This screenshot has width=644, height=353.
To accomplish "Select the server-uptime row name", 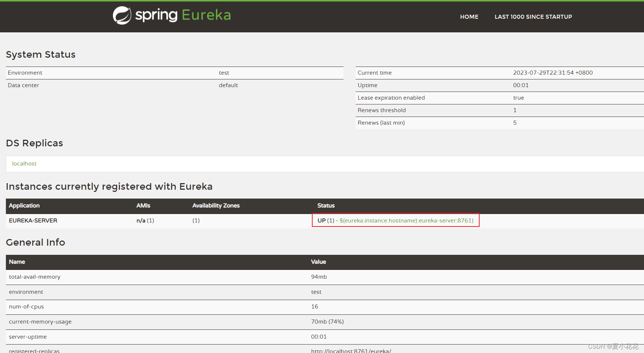I will coord(28,337).
